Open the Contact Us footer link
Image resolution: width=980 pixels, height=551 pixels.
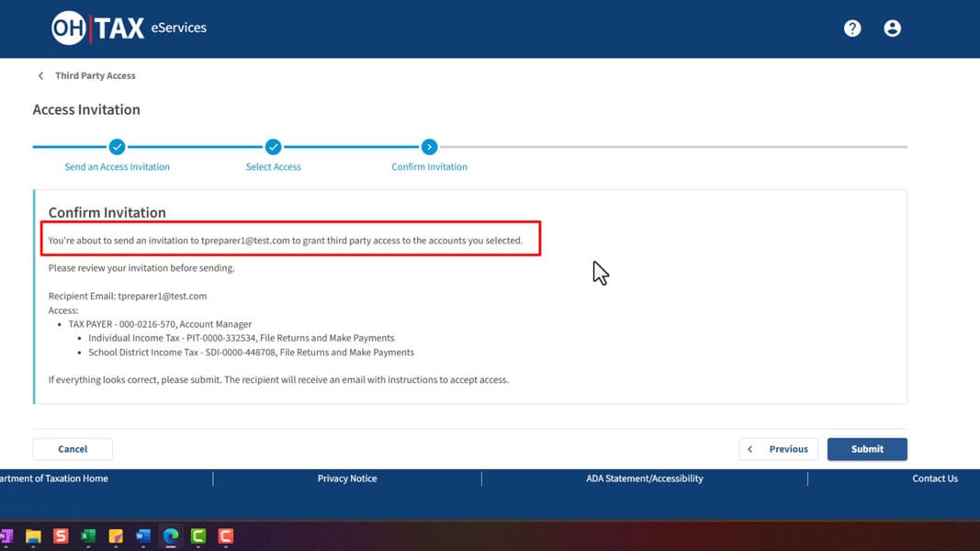(934, 478)
